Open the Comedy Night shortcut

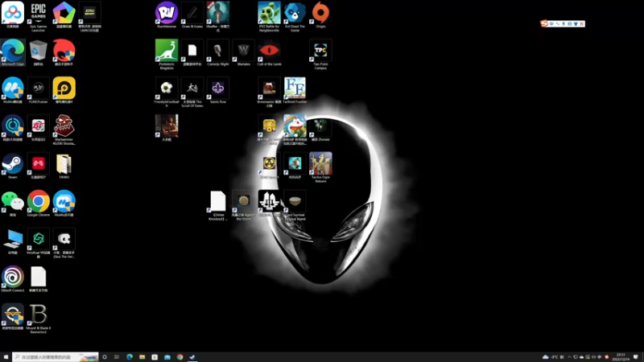(x=217, y=53)
